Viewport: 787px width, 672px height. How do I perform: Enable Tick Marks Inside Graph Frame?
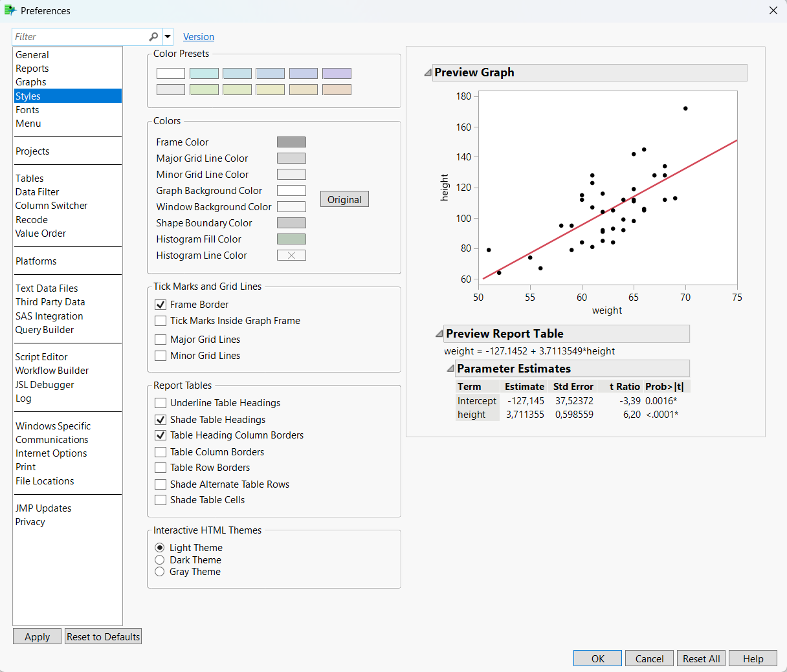point(159,321)
